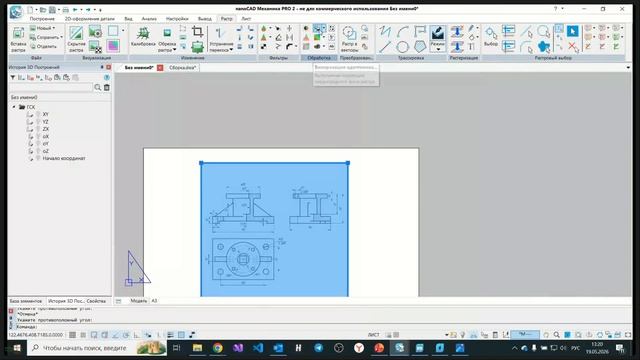This screenshot has width=640, height=360.
Task: Click the Вставка растра button
Action: click(x=18, y=39)
